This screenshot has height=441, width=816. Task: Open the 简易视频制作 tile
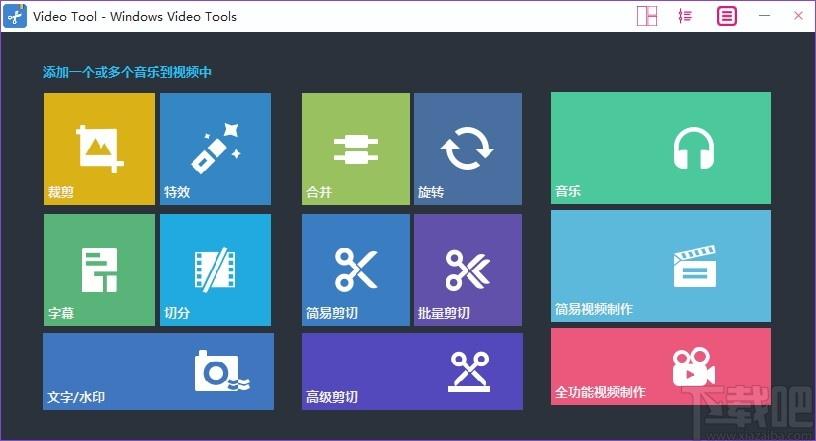(x=661, y=266)
